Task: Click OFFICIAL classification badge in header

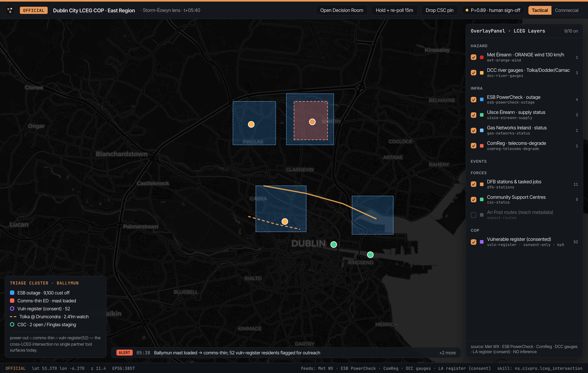Action: (33, 10)
